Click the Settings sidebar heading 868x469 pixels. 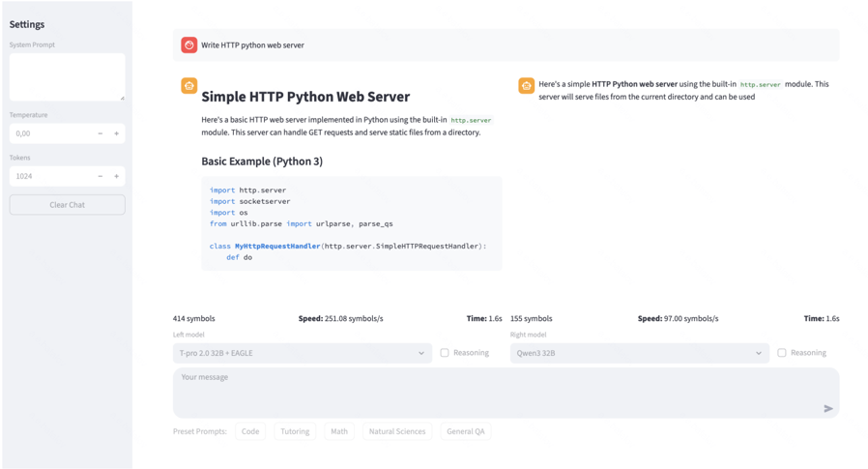26,24
